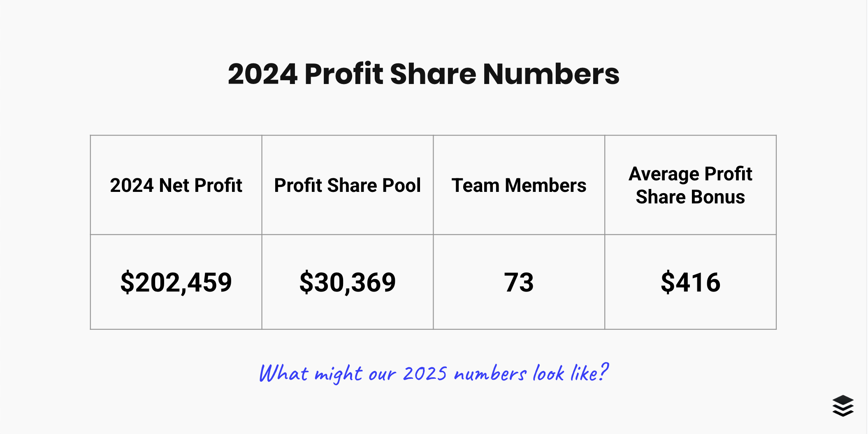Select the $416 average bonus value

[x=690, y=282]
